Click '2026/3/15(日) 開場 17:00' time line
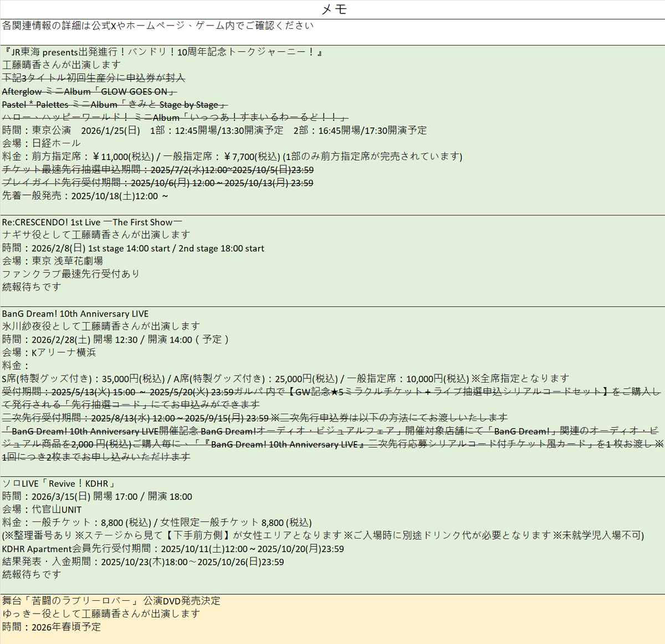665x644 pixels. (97, 497)
